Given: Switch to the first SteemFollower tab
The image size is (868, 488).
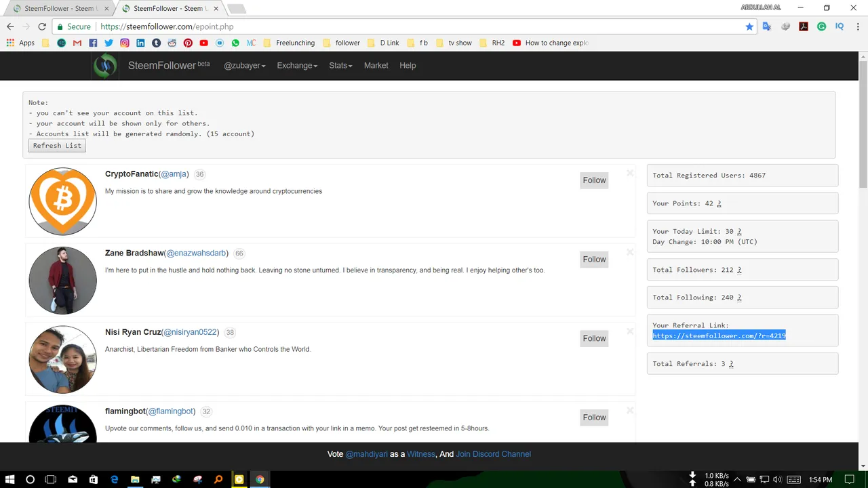Looking at the screenshot, I should click(x=59, y=8).
